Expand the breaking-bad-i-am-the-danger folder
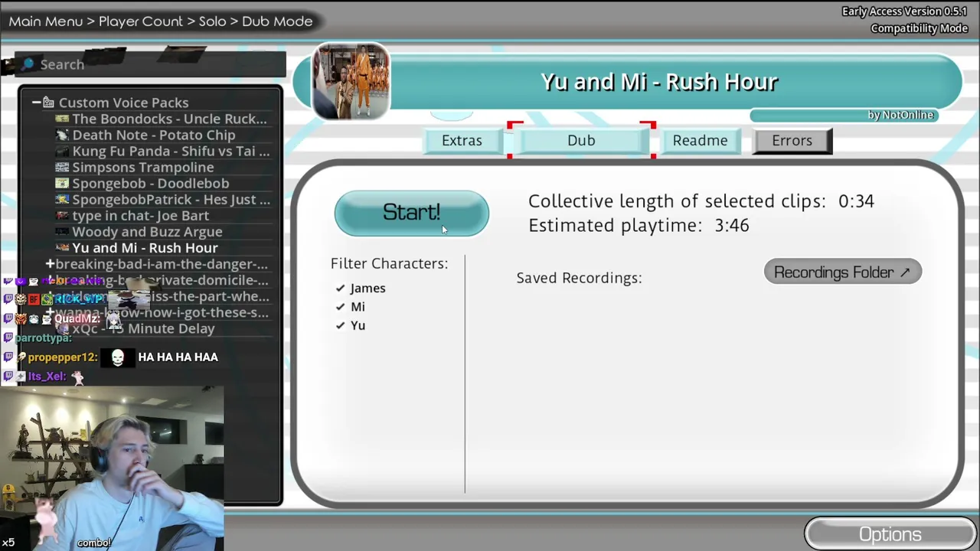The image size is (980, 551). click(50, 264)
